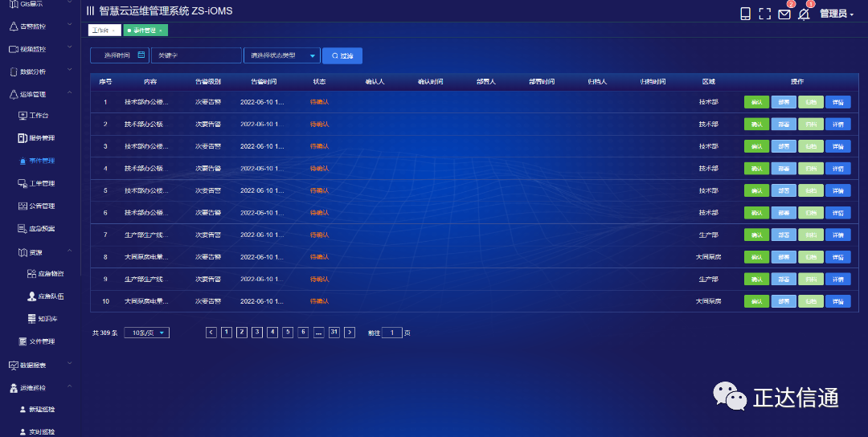
Task: Click 次要告警 level in row 6
Action: pos(208,213)
